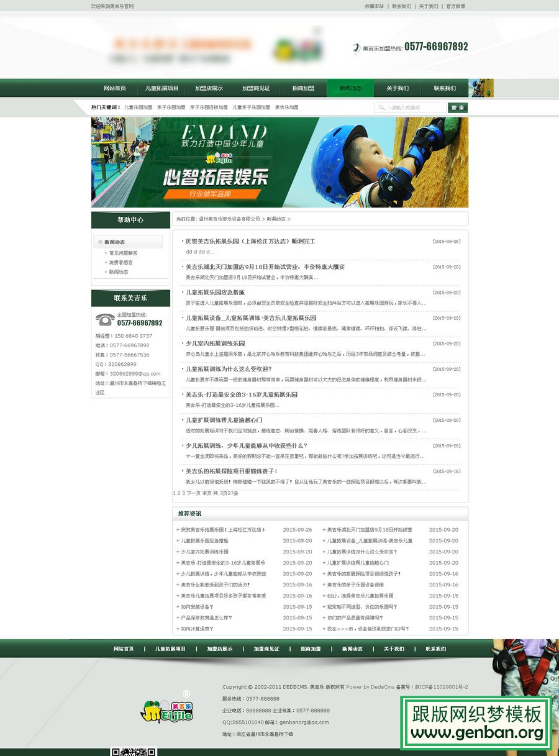
Task: Click the 下一页 pagination link
Action: 194,493
